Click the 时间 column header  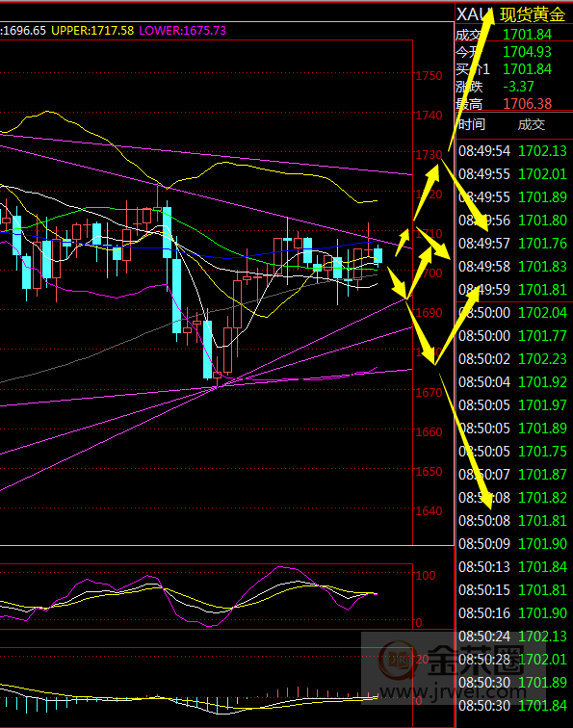pyautogui.click(x=472, y=124)
